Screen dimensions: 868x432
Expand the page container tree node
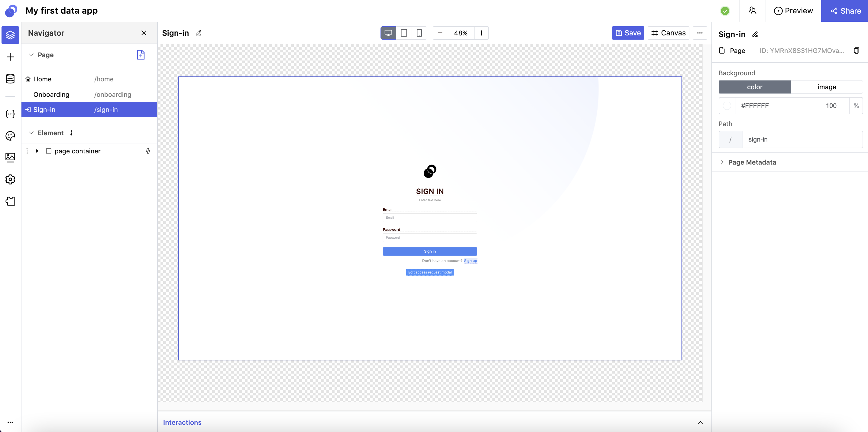(x=37, y=151)
